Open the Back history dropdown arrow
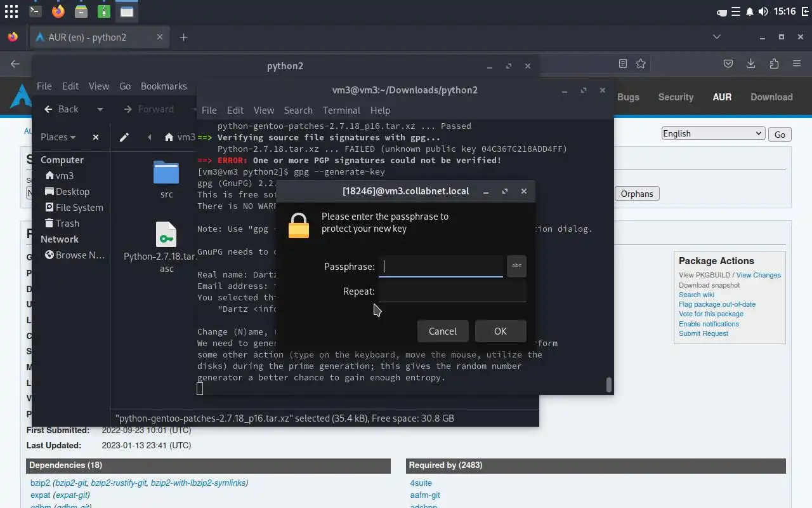 (100, 109)
